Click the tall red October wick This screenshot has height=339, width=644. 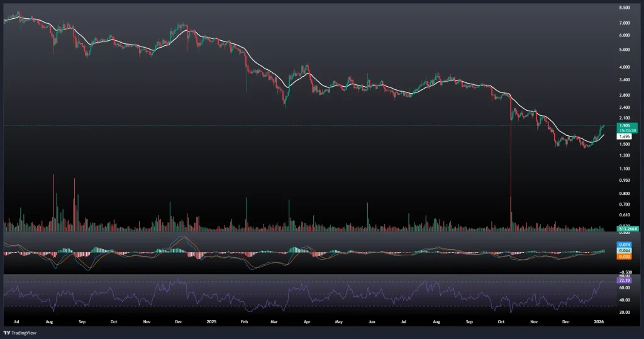pos(510,176)
